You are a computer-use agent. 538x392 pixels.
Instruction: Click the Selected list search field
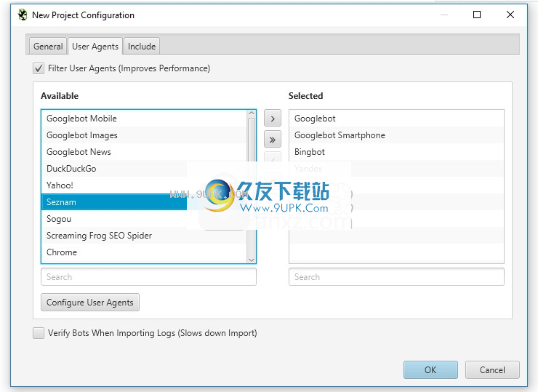pos(396,276)
